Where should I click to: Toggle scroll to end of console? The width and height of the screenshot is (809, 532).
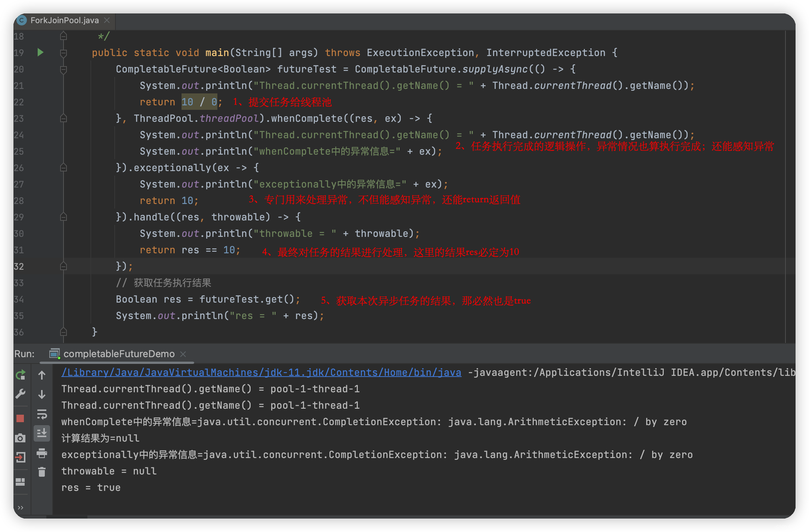click(x=42, y=433)
